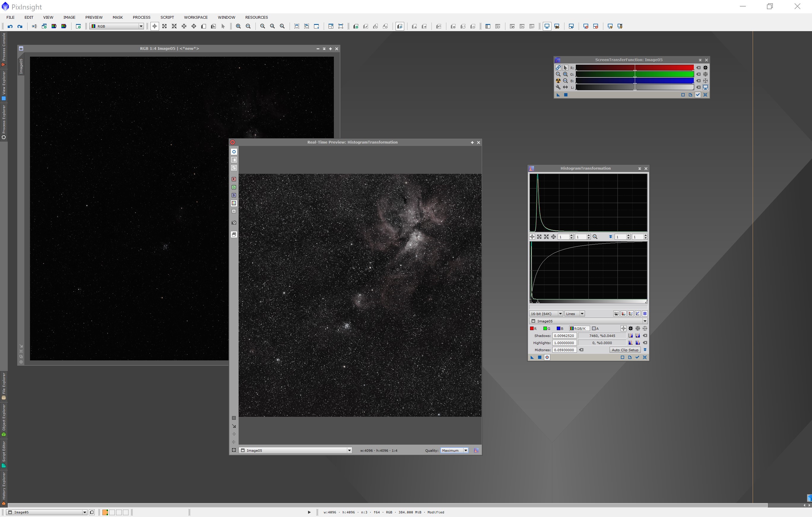The height and width of the screenshot is (517, 812).
Task: Open the RGB channel dropdown in toolbar
Action: (x=117, y=26)
